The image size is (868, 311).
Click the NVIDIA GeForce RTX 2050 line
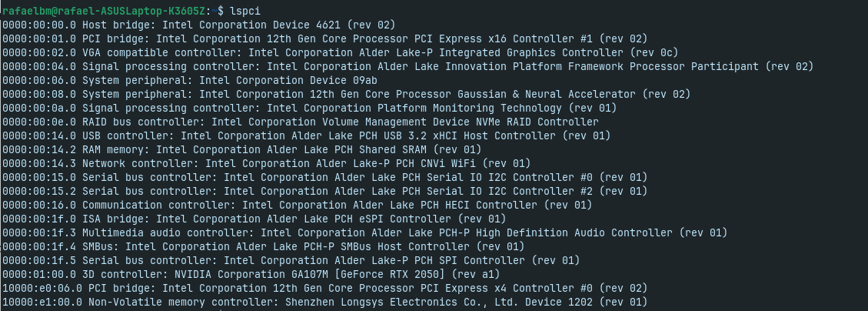coord(251,274)
